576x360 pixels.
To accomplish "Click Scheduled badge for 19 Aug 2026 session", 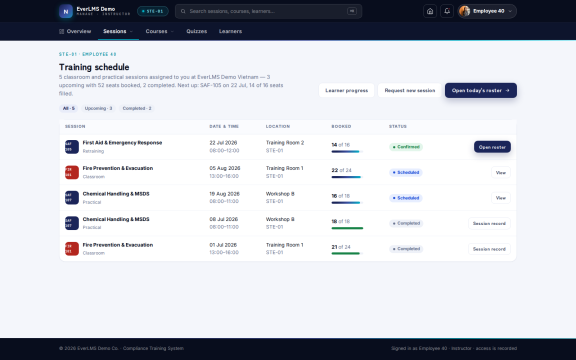I will click(406, 198).
